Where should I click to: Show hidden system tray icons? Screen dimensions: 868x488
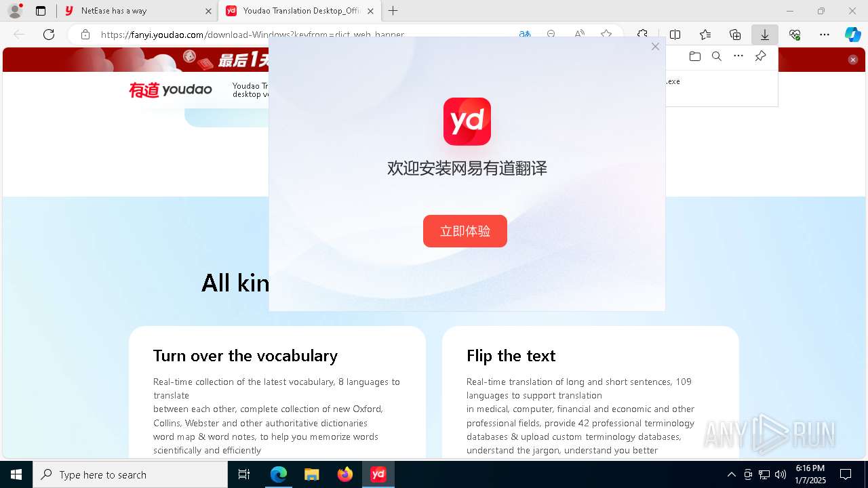731,474
